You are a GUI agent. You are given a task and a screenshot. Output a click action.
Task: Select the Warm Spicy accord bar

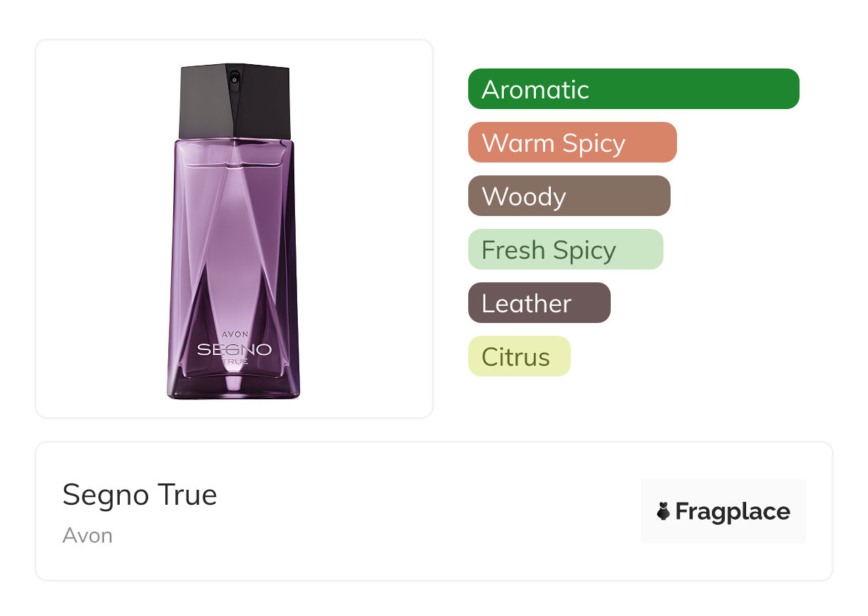pos(572,143)
